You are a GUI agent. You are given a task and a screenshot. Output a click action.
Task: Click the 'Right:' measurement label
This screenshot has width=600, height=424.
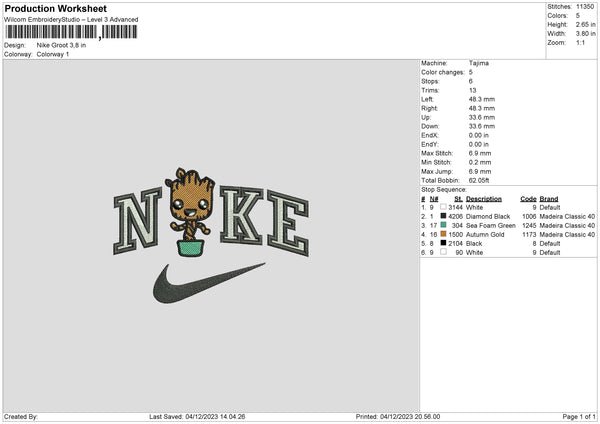click(429, 108)
